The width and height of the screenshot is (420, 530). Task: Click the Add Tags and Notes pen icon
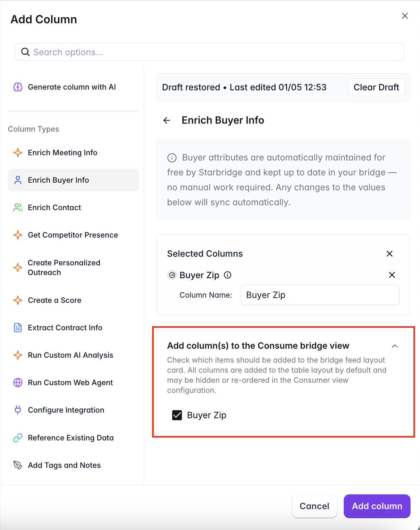click(17, 465)
